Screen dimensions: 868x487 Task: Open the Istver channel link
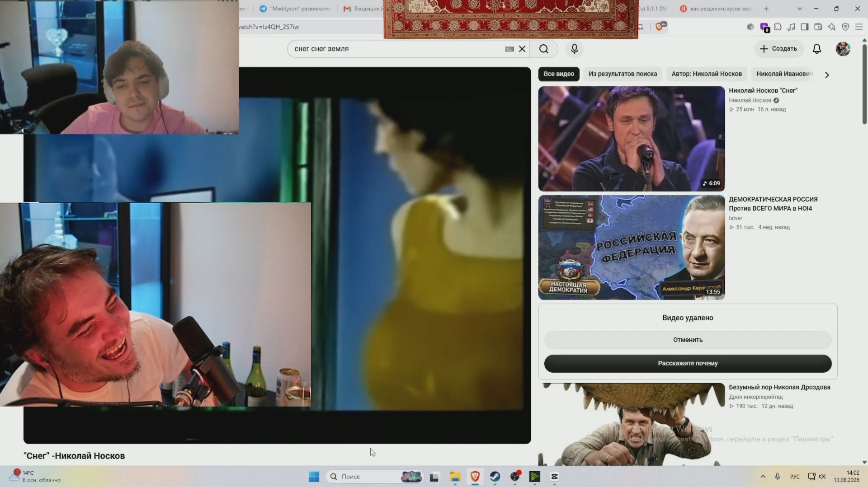click(736, 218)
